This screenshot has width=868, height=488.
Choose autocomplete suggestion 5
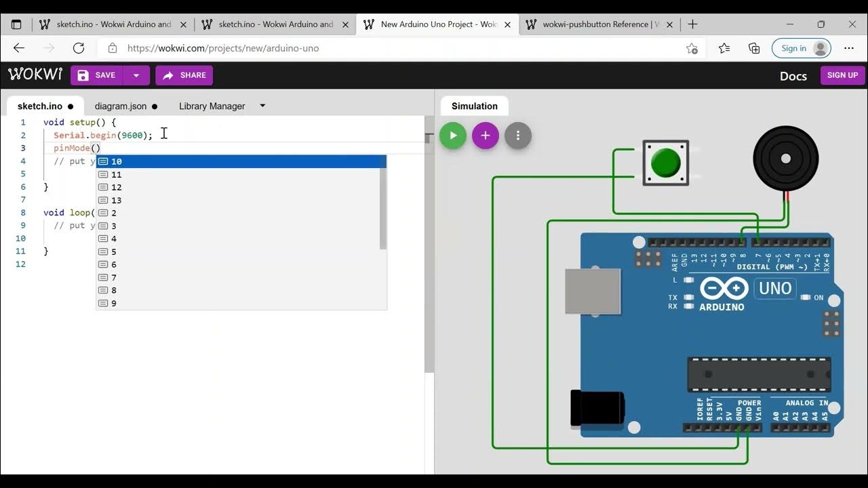[x=241, y=251]
